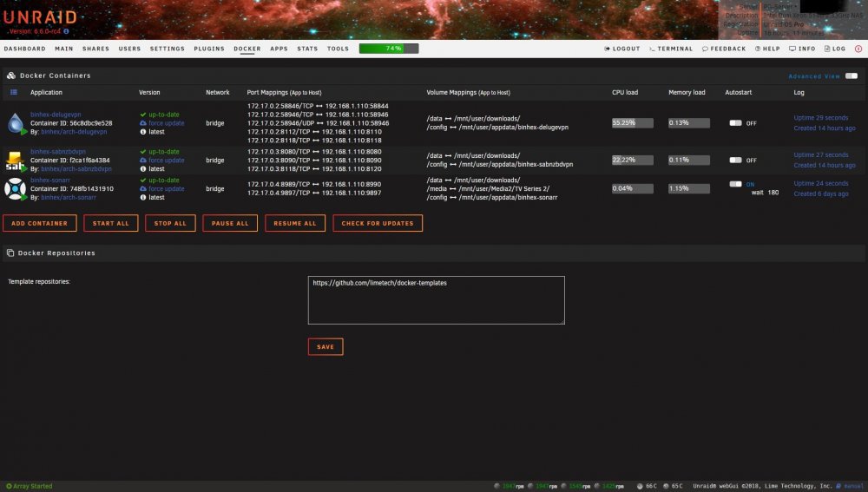
Task: Click the 55.25% CPU load bar
Action: 632,123
